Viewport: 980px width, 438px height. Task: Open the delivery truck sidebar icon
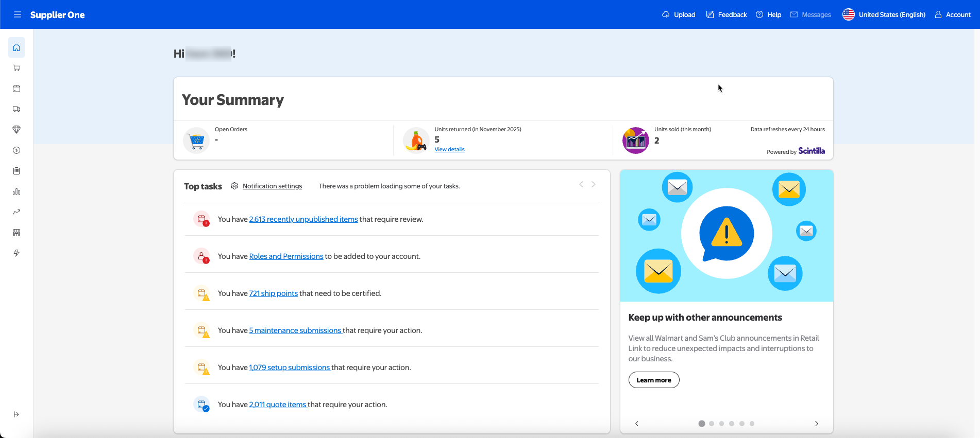tap(16, 109)
